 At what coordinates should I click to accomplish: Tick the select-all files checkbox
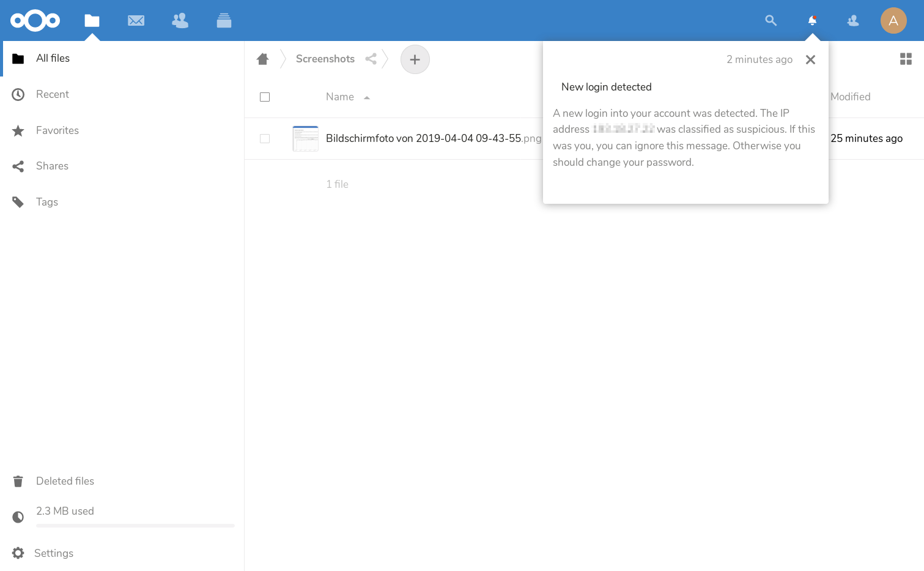tap(265, 97)
